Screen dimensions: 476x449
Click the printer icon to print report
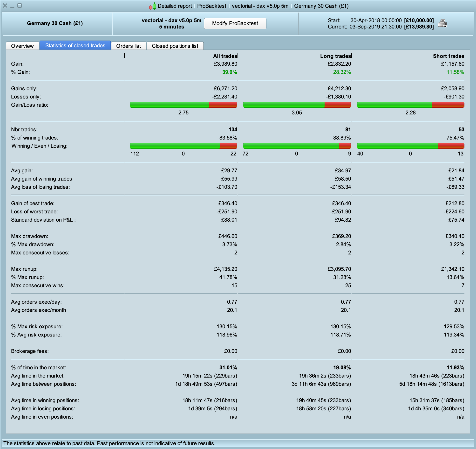(x=442, y=23)
